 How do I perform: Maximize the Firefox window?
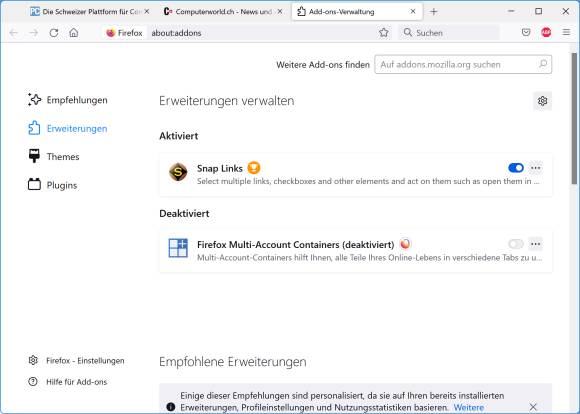pyautogui.click(x=539, y=11)
